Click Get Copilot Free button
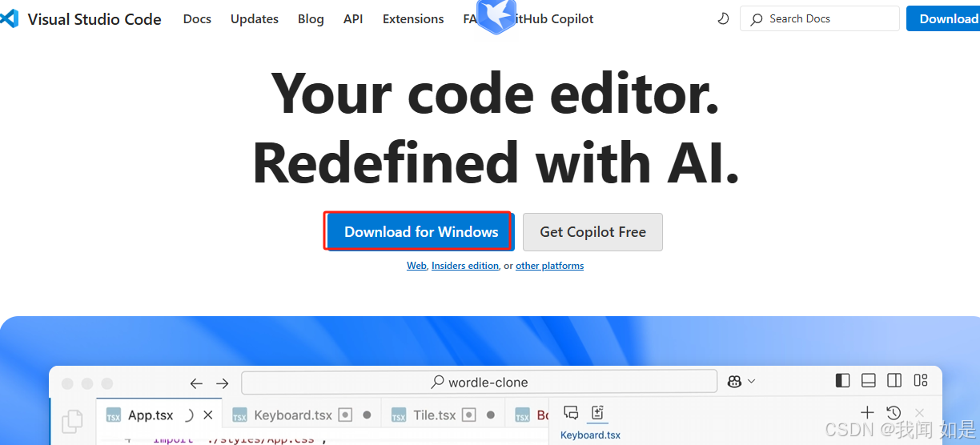 point(592,232)
